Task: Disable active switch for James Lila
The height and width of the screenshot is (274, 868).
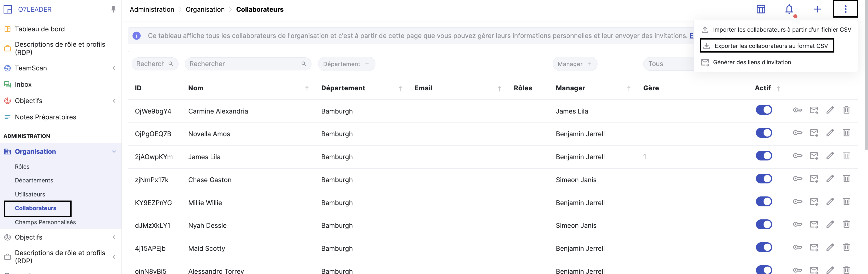Action: pyautogui.click(x=764, y=156)
